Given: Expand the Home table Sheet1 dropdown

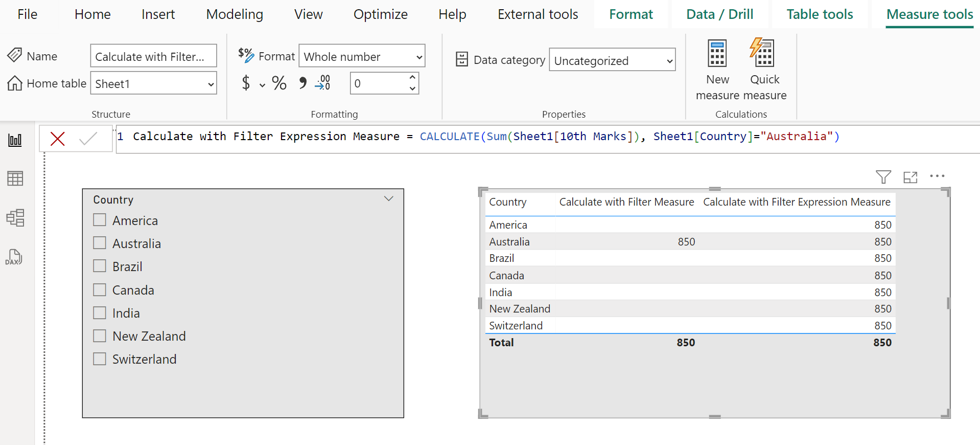Looking at the screenshot, I should [x=153, y=83].
